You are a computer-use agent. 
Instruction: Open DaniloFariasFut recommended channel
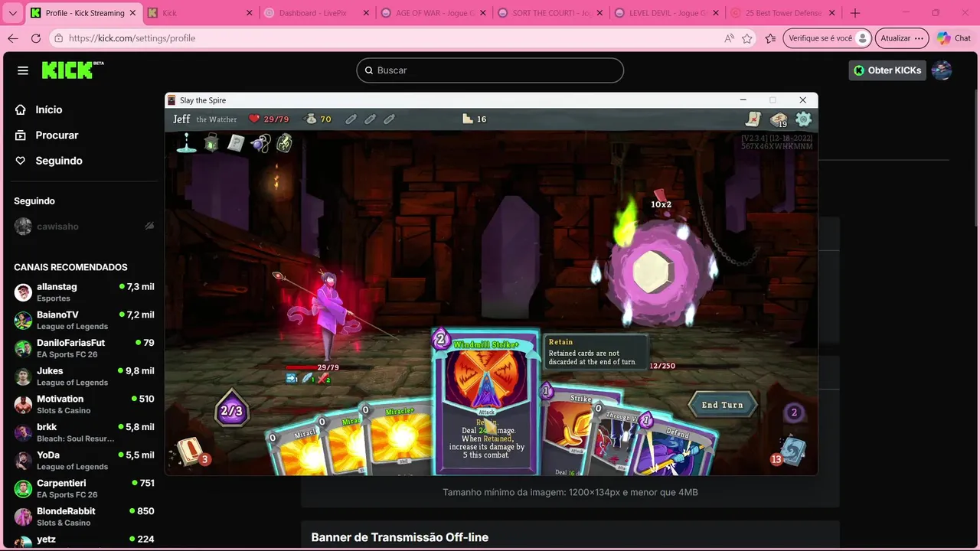83,348
